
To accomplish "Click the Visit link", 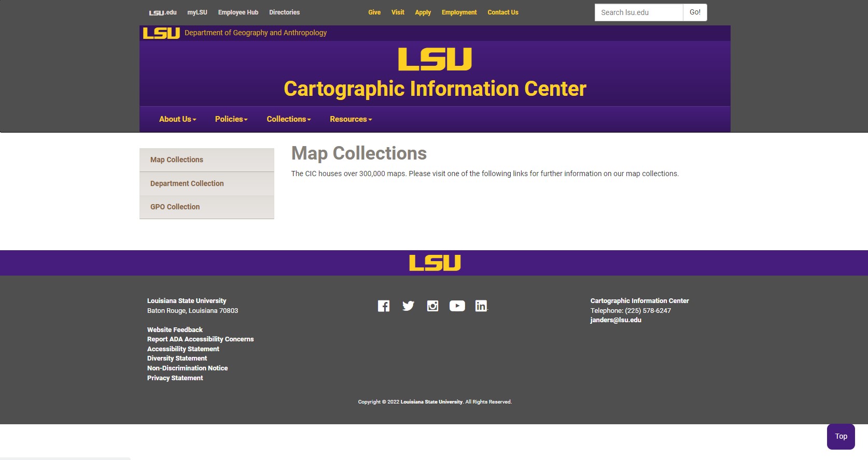I will click(x=398, y=12).
